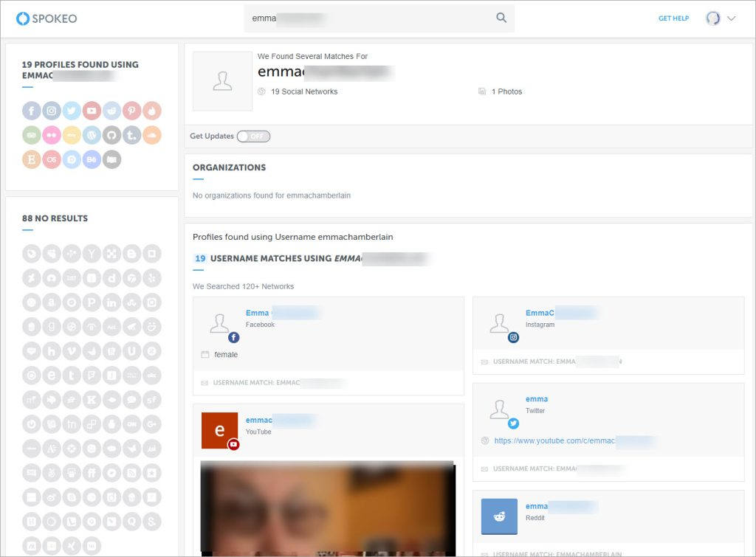The width and height of the screenshot is (756, 557).
Task: Open the Get Help link
Action: click(673, 18)
